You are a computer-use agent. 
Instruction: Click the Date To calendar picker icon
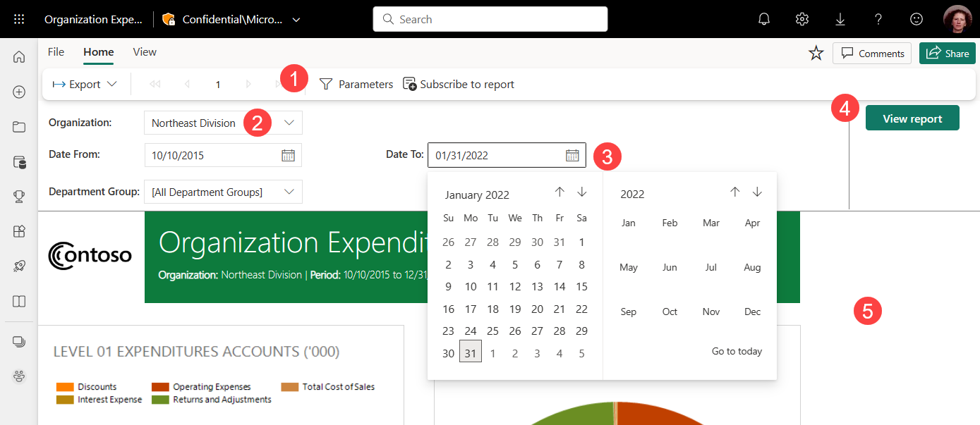pyautogui.click(x=572, y=155)
